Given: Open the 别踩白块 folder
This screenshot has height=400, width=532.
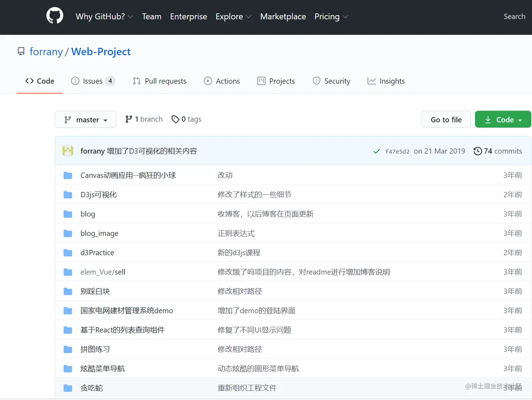Looking at the screenshot, I should (x=95, y=292).
